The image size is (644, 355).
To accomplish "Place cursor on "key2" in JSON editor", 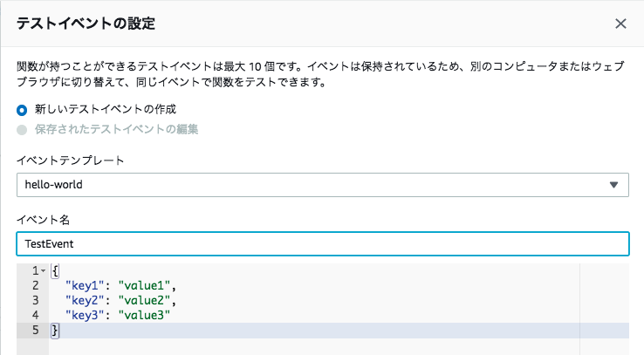I will point(85,300).
